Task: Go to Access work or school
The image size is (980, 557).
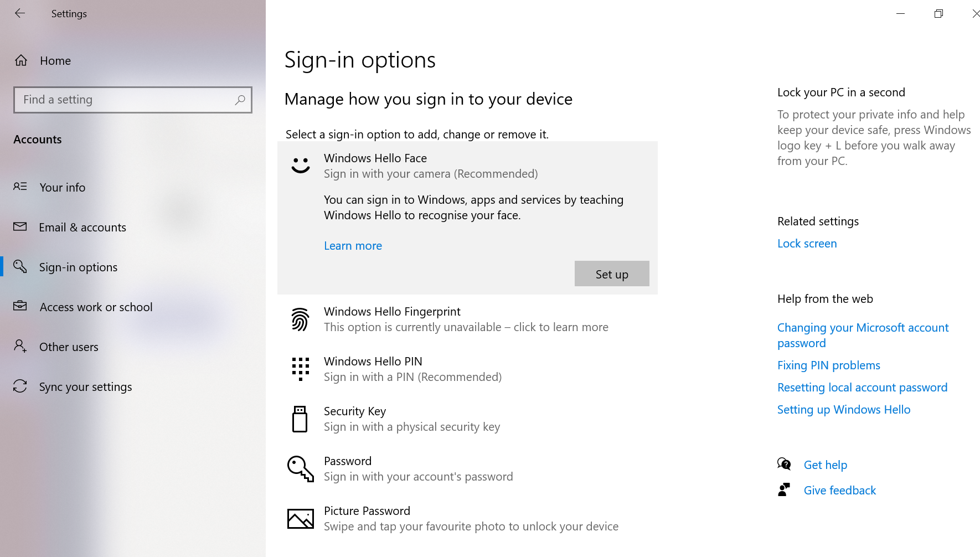Action: [x=95, y=307]
